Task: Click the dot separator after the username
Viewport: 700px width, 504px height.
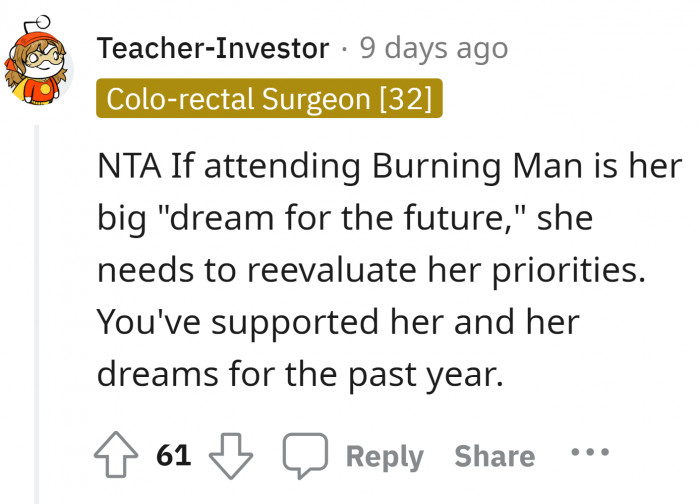Action: 345,48
